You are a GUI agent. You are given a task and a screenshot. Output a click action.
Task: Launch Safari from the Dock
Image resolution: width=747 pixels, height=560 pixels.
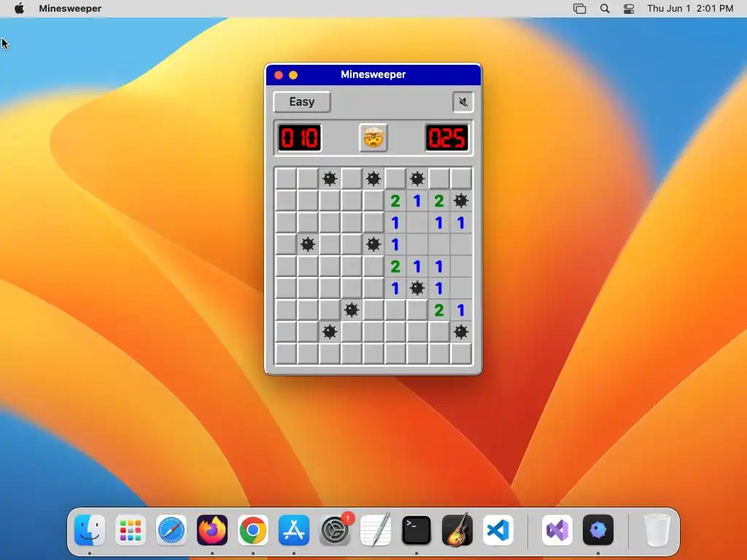[x=171, y=530]
